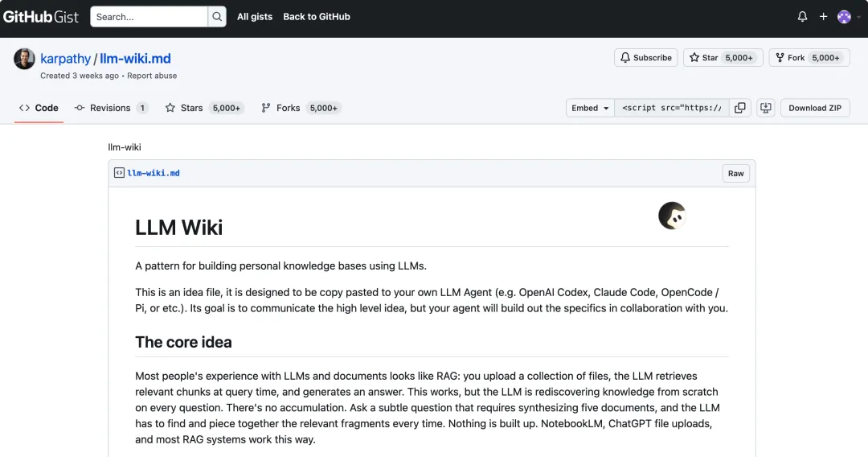
Task: Open the notifications bell icon
Action: (x=802, y=17)
